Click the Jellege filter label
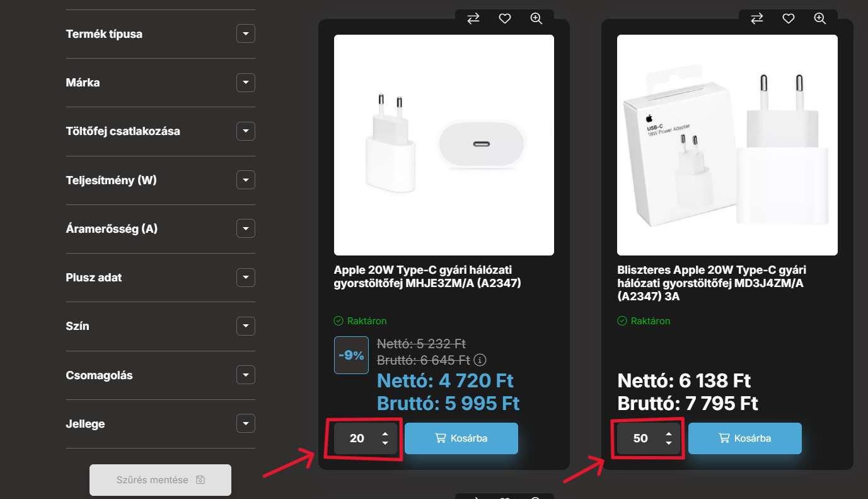 [x=85, y=424]
